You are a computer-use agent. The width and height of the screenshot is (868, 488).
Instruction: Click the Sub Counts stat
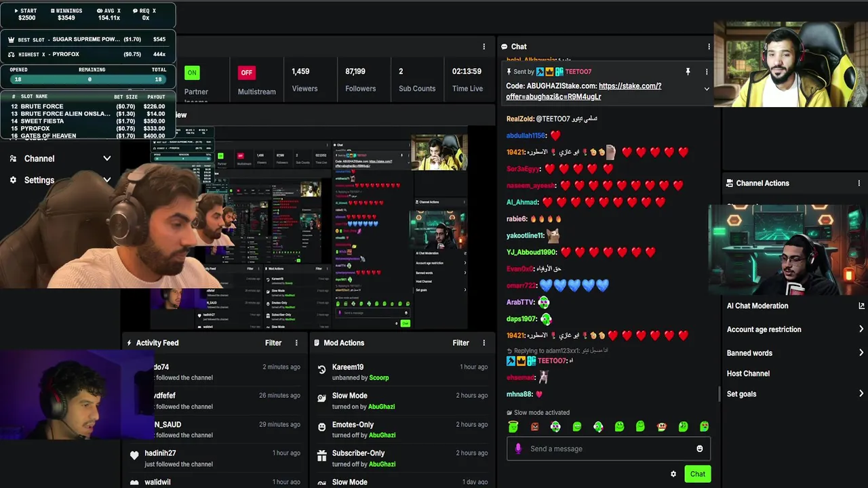(x=417, y=79)
